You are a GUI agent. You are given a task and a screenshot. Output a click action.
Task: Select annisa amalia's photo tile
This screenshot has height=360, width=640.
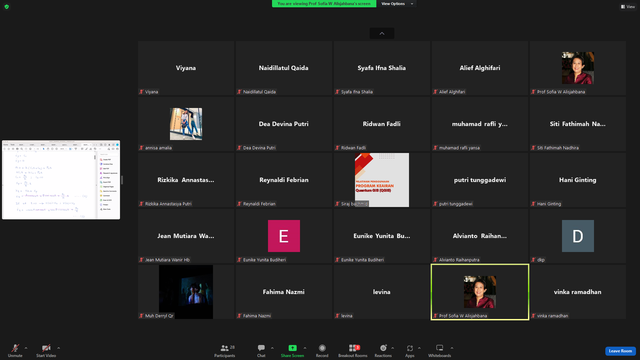click(x=186, y=124)
